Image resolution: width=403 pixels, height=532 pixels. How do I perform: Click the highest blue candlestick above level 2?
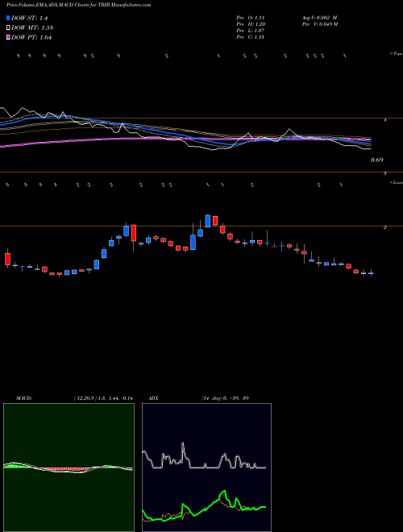(x=208, y=221)
